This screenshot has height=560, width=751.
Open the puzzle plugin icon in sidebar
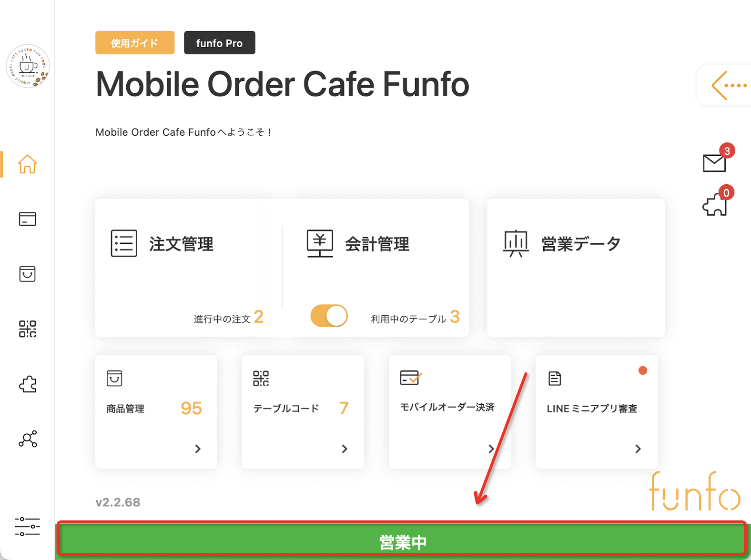point(28,384)
